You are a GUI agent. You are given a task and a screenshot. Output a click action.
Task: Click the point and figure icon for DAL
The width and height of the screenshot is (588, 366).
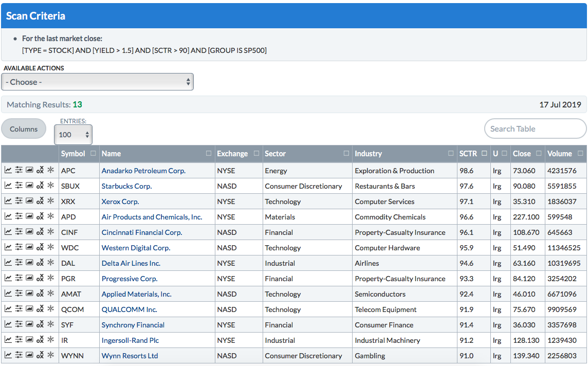pos(40,263)
